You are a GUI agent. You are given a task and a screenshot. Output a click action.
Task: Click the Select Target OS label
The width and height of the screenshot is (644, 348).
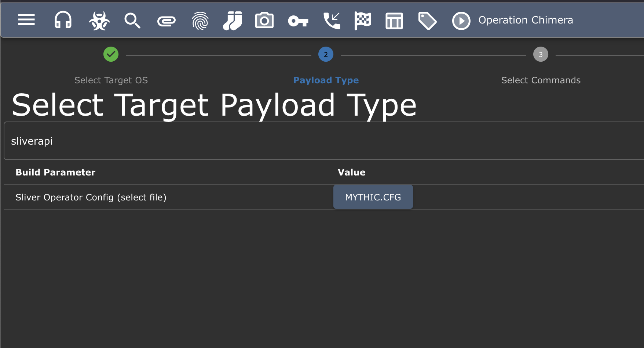[x=111, y=80]
